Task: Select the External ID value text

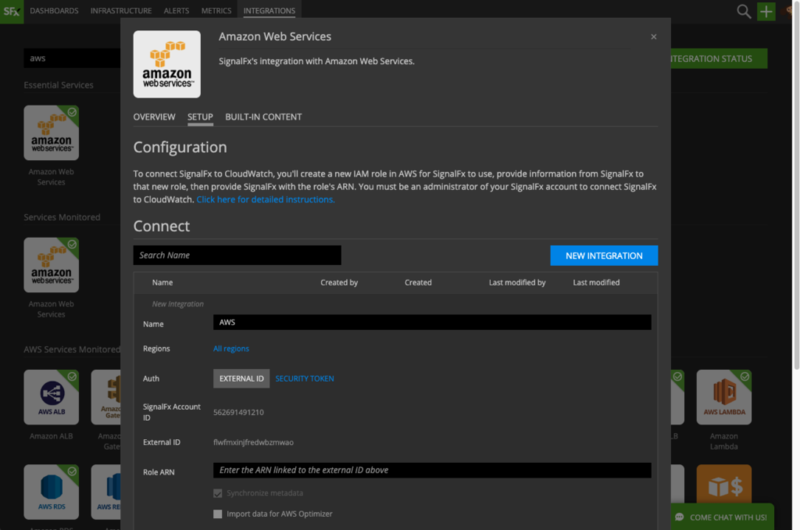Action: (x=253, y=442)
